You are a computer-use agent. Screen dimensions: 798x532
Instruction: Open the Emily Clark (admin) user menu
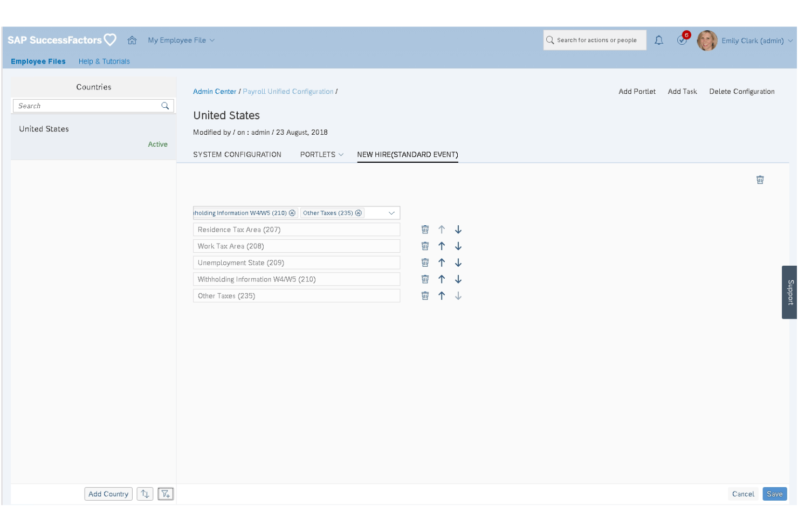tap(757, 40)
